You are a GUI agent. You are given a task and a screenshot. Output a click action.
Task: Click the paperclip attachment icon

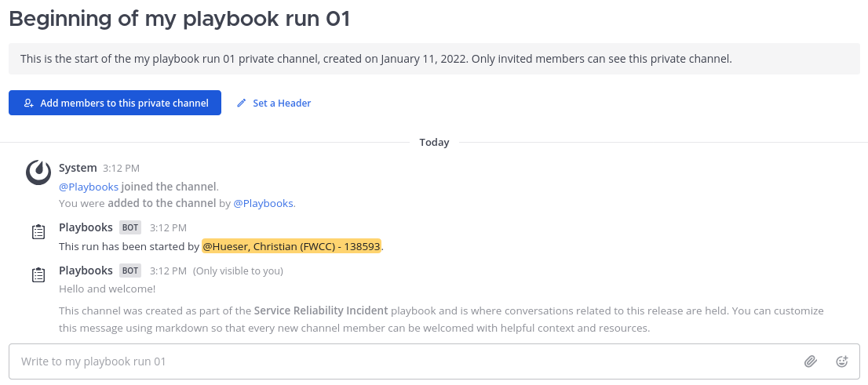(811, 361)
